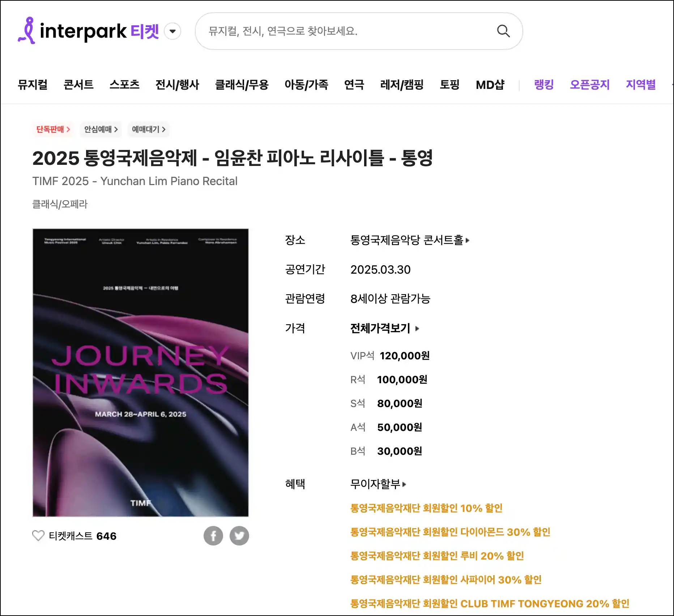Viewport: 674px width, 616px height.
Task: Share via the Facebook icon
Action: pyautogui.click(x=213, y=536)
